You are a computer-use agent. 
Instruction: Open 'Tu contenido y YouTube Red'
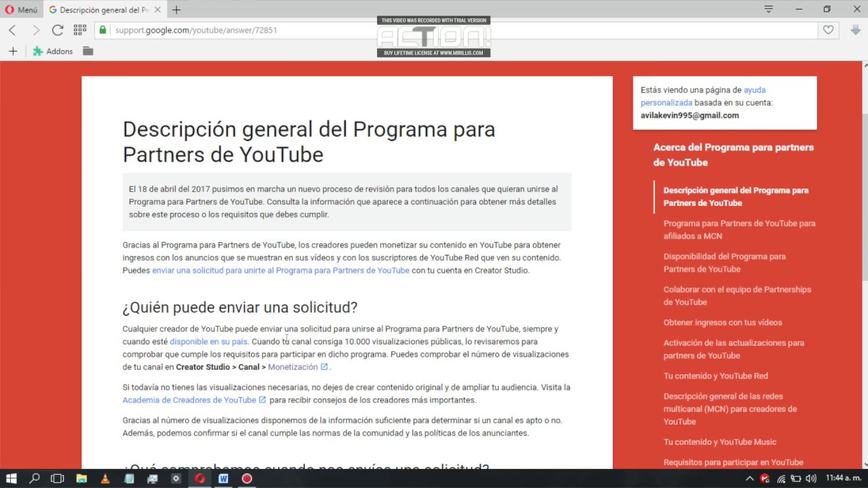click(x=715, y=375)
